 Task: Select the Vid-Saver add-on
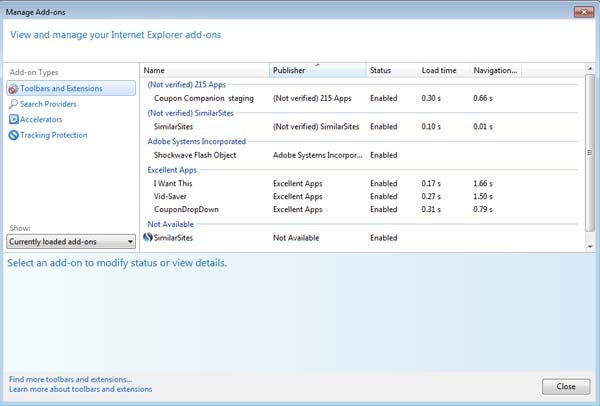[170, 196]
